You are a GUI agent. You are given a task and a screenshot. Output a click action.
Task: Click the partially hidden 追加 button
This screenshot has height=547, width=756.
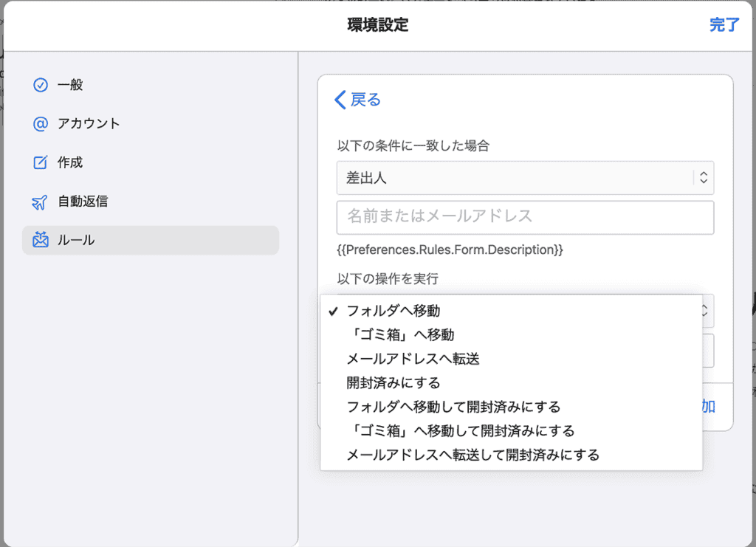709,406
